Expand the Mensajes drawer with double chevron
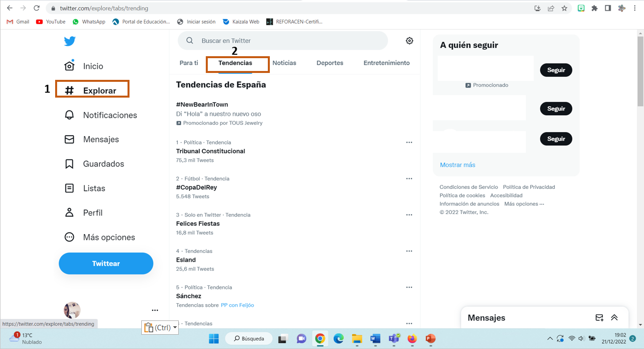The width and height of the screenshot is (644, 349). pos(614,318)
